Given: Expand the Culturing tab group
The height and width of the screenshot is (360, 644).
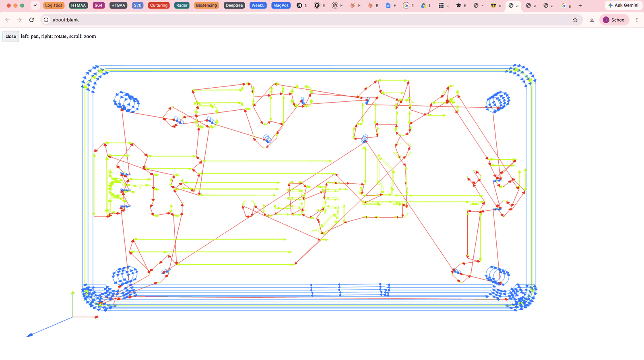Looking at the screenshot, I should pos(159,5).
